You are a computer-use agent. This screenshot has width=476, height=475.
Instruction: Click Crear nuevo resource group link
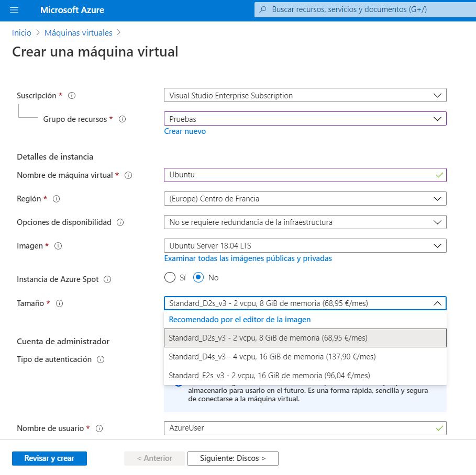tap(185, 131)
